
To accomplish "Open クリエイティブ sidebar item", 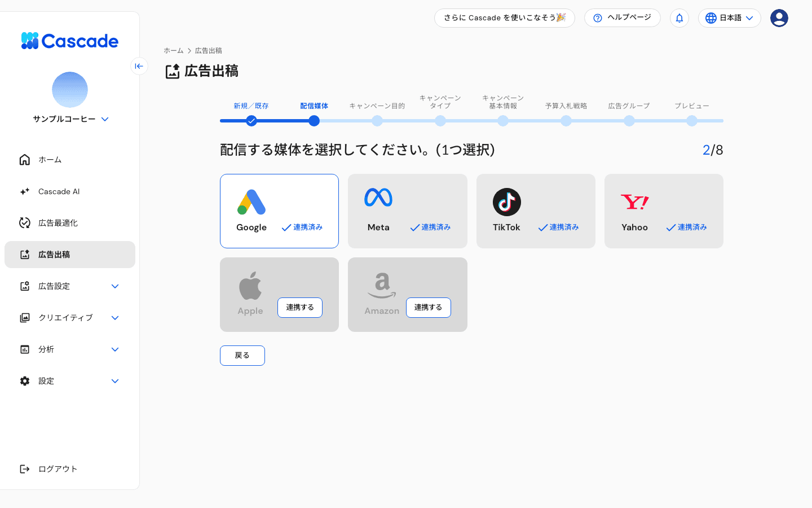I will click(70, 318).
